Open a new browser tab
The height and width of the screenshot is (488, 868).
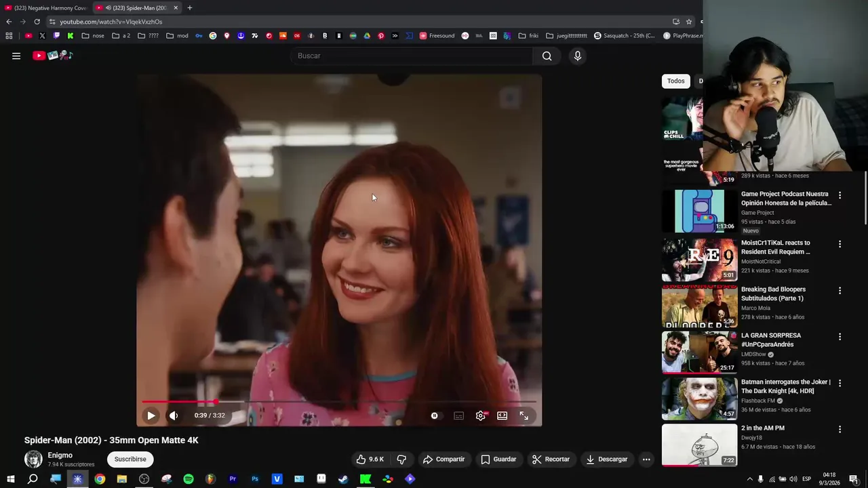pos(190,8)
